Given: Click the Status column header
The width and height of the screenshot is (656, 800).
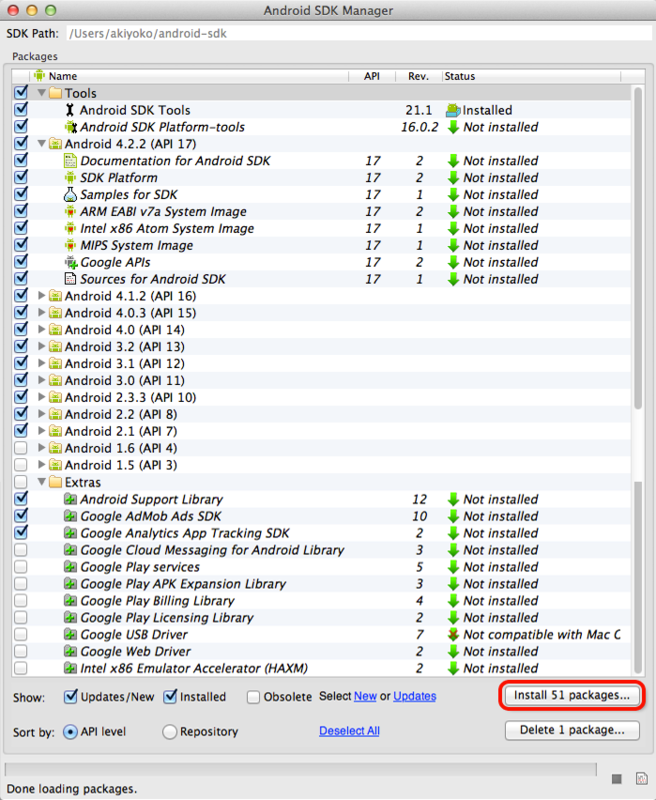Looking at the screenshot, I should click(531, 76).
